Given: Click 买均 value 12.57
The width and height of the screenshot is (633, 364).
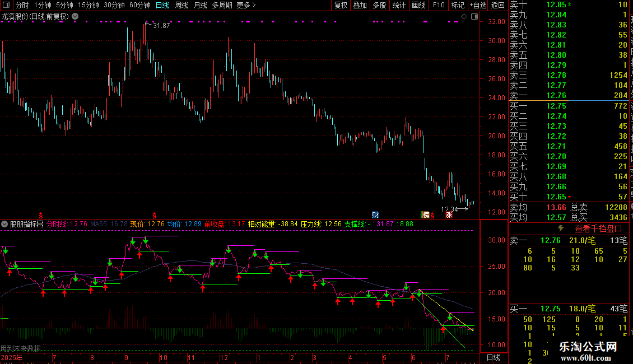Looking at the screenshot, I should 556,217.
